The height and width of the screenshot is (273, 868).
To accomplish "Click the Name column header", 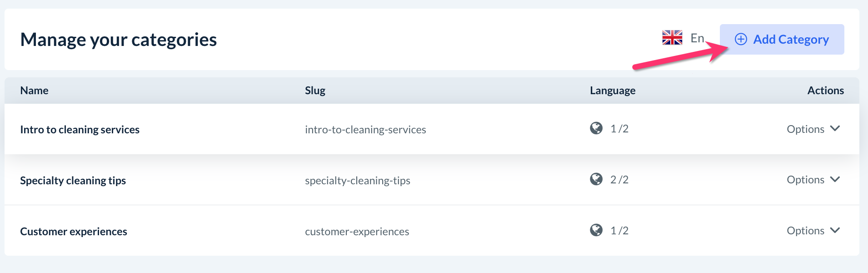I will point(35,91).
